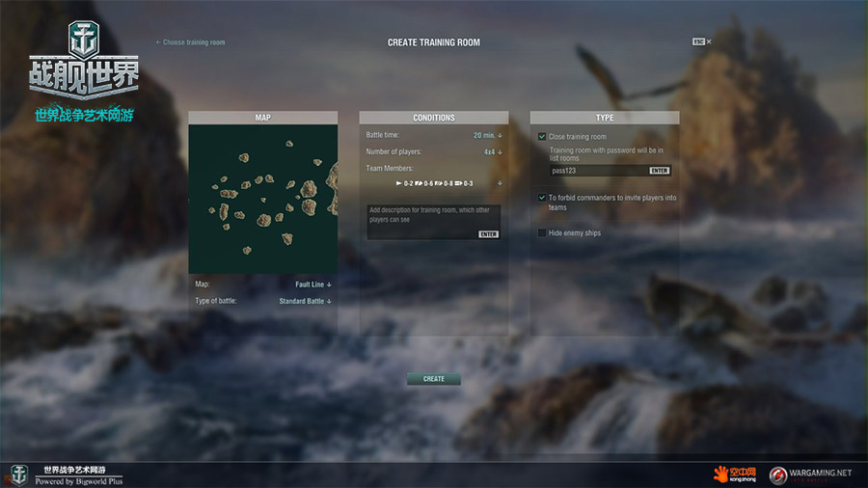Open the Fault Line map dropdown
The height and width of the screenshot is (488, 868).
(313, 285)
